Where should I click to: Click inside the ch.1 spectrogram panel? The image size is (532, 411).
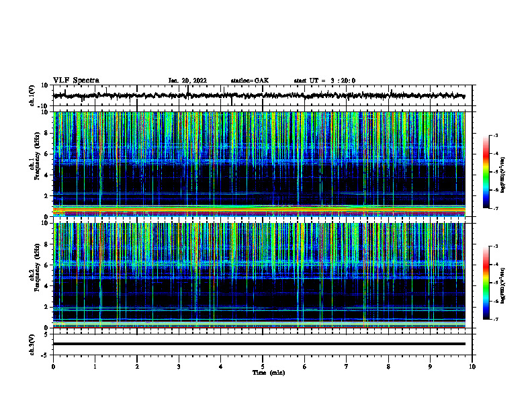259,164
